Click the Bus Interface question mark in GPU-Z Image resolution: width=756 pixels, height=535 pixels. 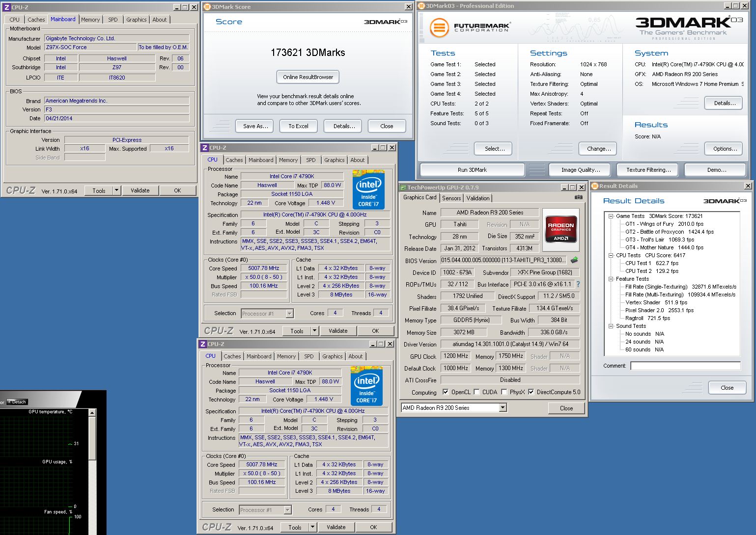(578, 284)
